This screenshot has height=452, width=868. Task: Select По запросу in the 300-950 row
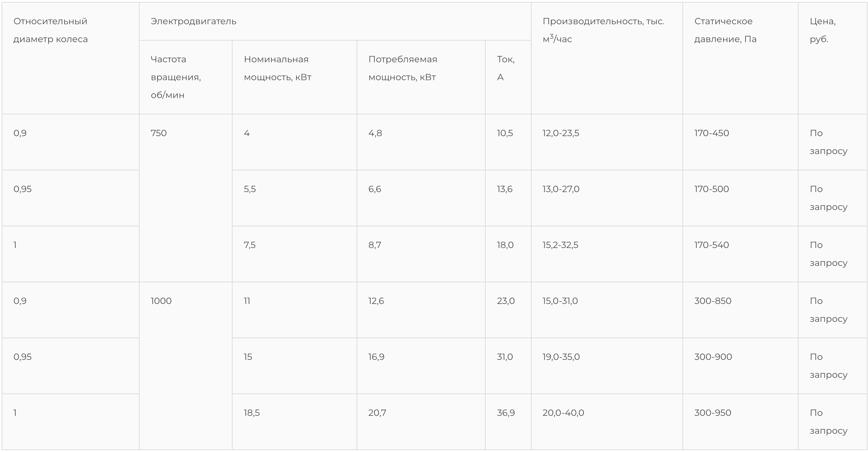[828, 422]
